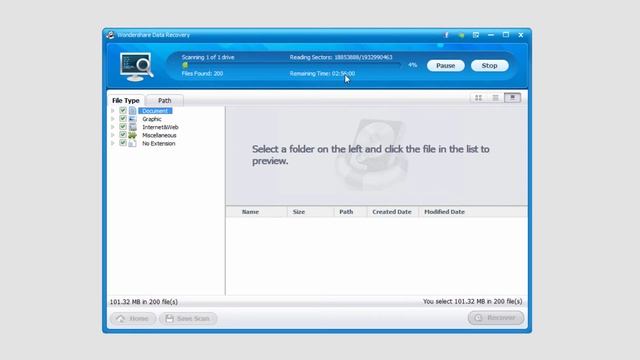
Task: Click the 'Files Found: 200' text
Action: (x=202, y=73)
